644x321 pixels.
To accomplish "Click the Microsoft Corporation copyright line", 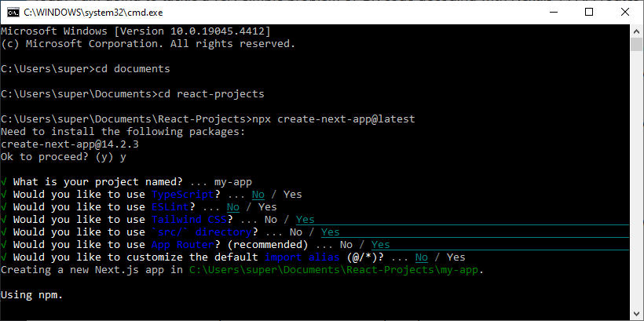I will point(148,43).
